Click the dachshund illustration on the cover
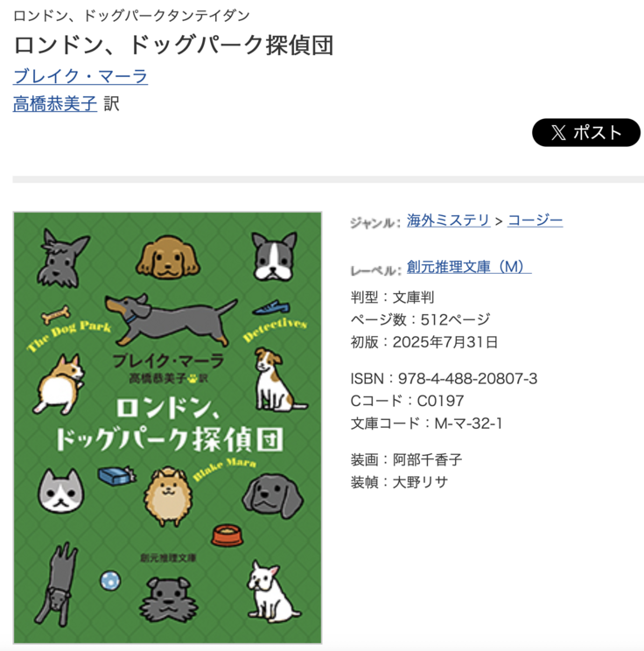This screenshot has height=651, width=644. coord(171,318)
